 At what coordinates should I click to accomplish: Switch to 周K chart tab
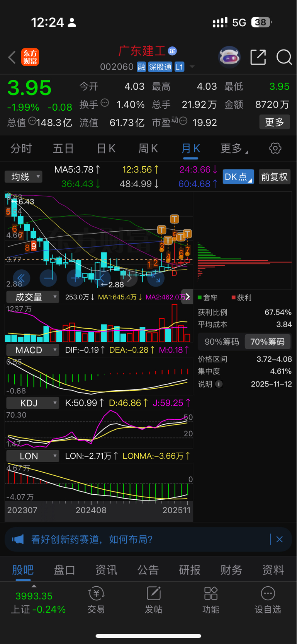[x=148, y=148]
